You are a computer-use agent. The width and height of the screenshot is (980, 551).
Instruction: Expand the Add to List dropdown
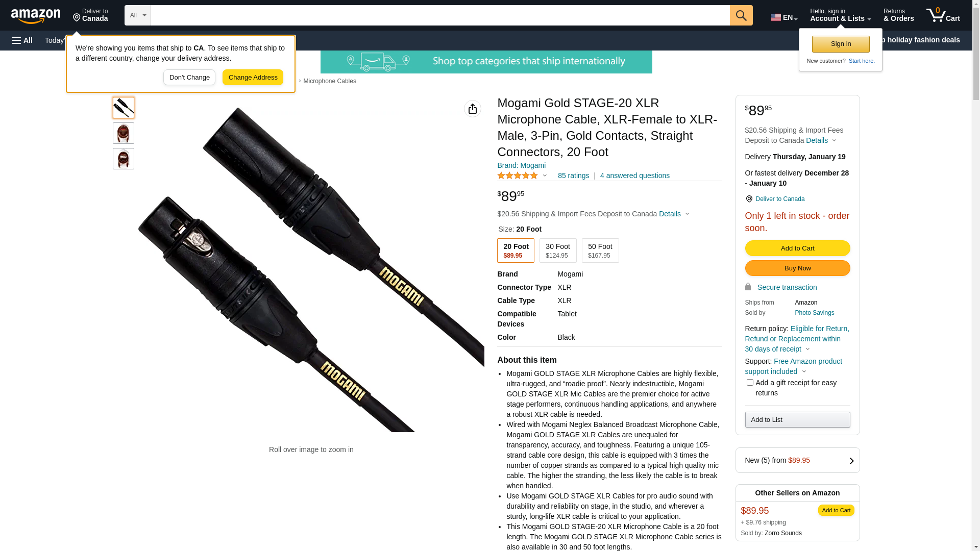[797, 419]
